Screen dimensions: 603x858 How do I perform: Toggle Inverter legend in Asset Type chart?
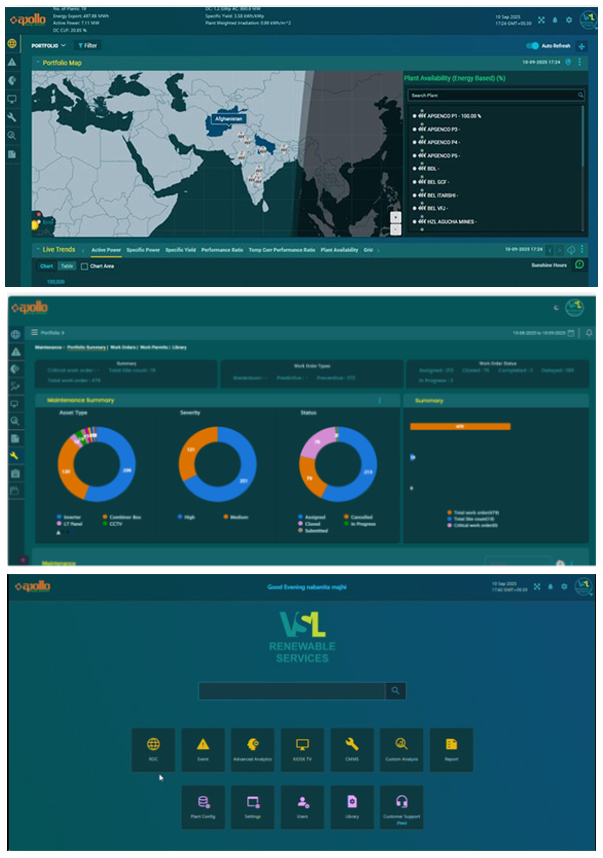(x=69, y=517)
